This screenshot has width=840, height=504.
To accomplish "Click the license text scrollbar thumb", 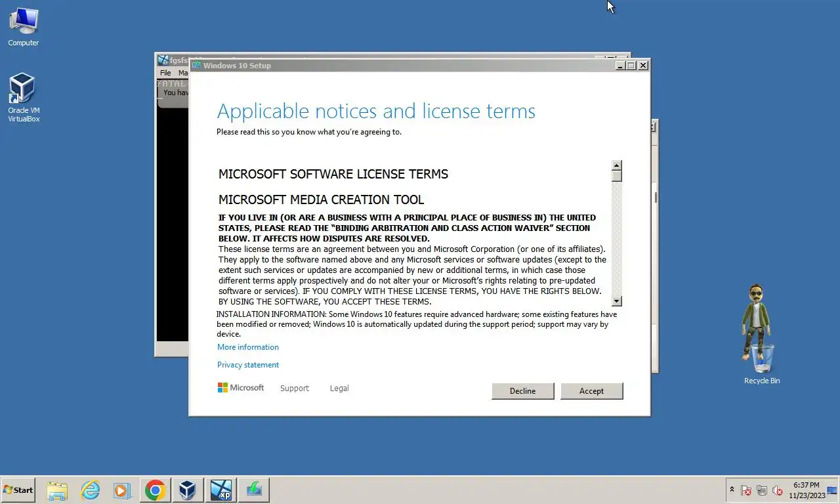I will click(x=616, y=176).
